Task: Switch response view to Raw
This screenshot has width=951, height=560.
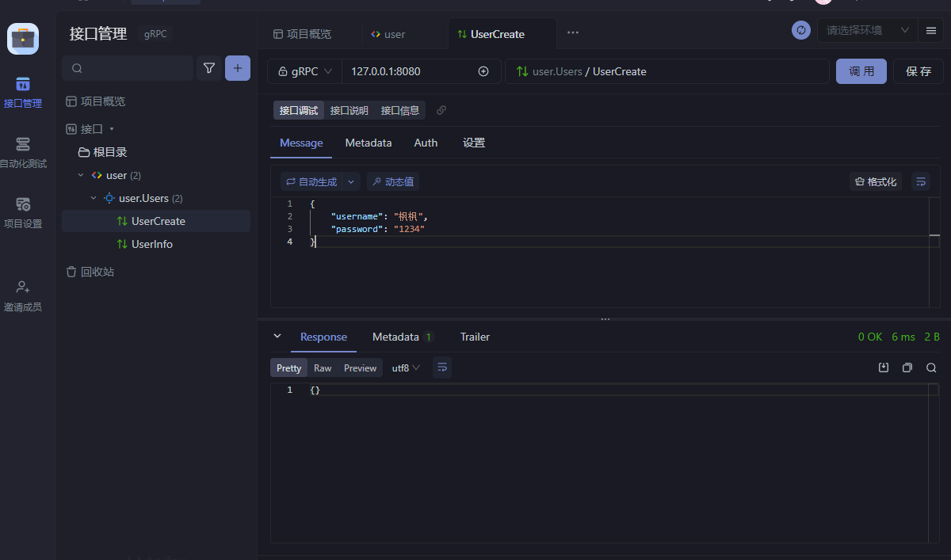Action: click(x=323, y=368)
